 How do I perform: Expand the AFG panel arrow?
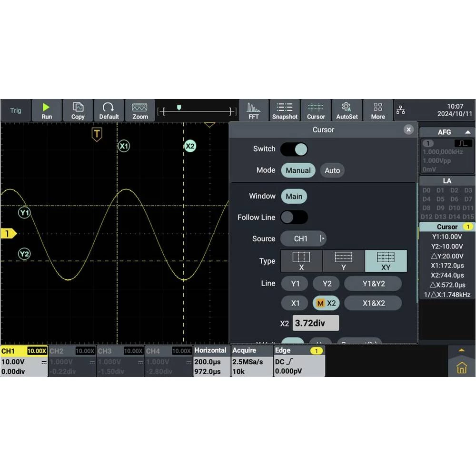467,132
